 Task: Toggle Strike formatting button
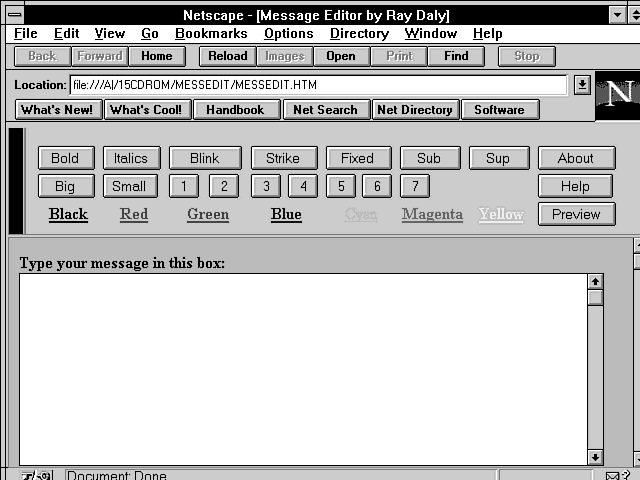[282, 158]
